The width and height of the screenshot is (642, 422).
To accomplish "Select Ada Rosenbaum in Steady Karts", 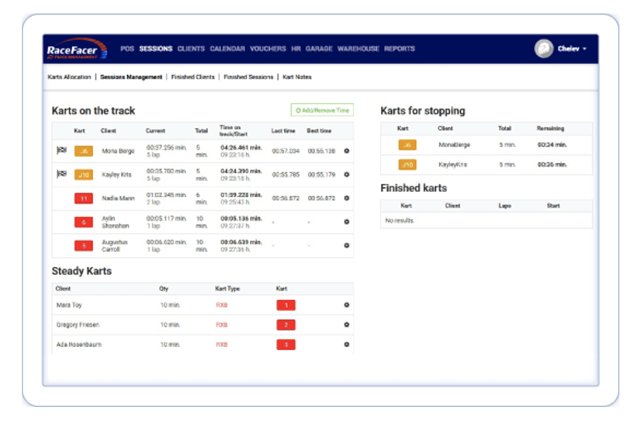I will [79, 345].
